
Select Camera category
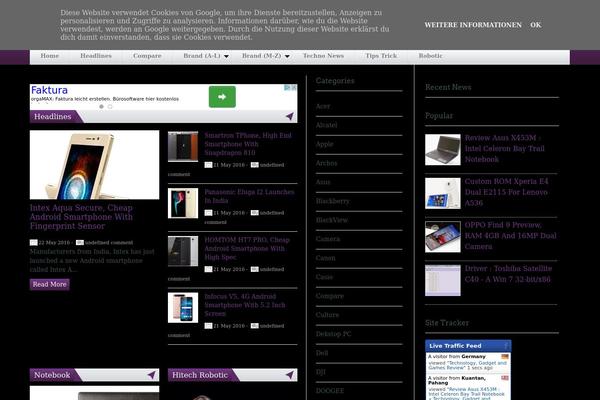[x=328, y=239]
